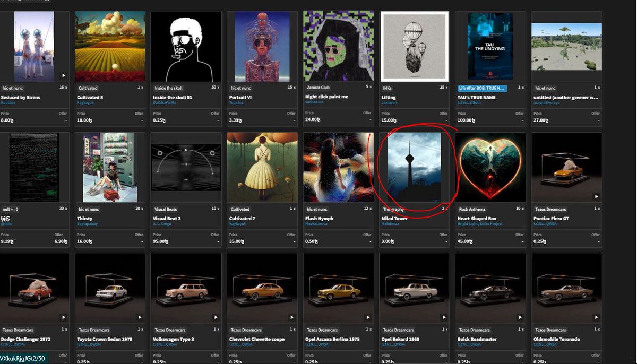Play the Toyota Crown Sedan 1979 video
This screenshot has height=364, width=637.
point(140,317)
